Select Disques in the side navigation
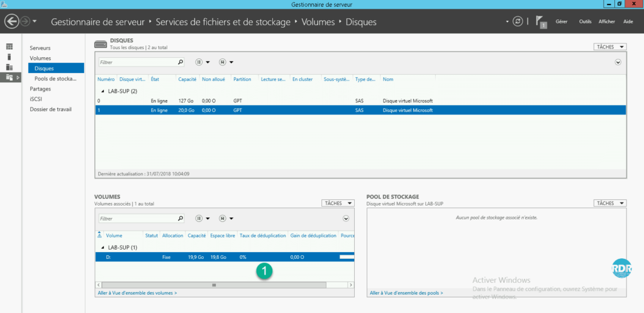 56,68
